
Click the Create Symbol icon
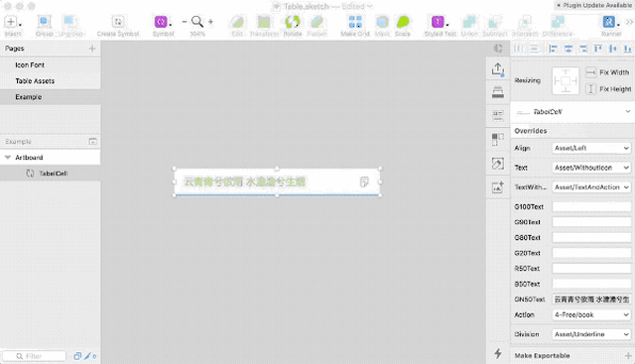[x=118, y=22]
